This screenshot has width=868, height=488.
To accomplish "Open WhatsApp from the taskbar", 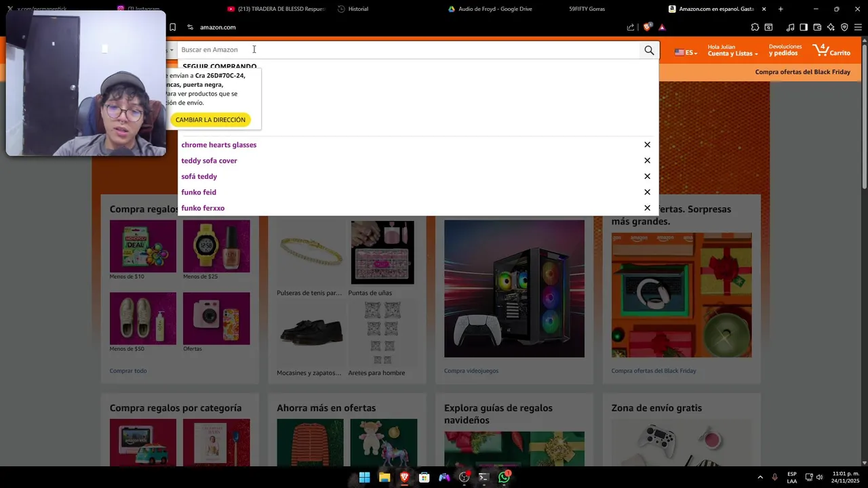I will (504, 477).
